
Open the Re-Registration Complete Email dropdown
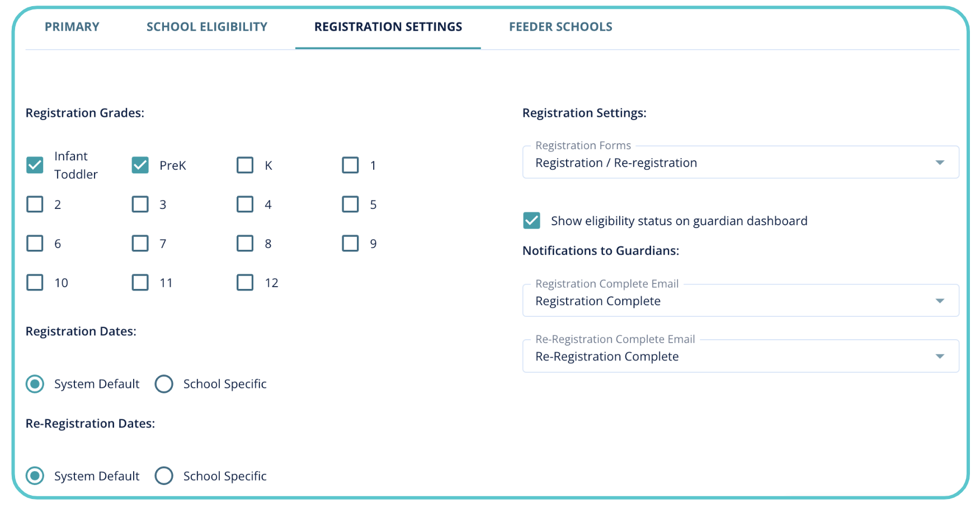click(x=740, y=357)
